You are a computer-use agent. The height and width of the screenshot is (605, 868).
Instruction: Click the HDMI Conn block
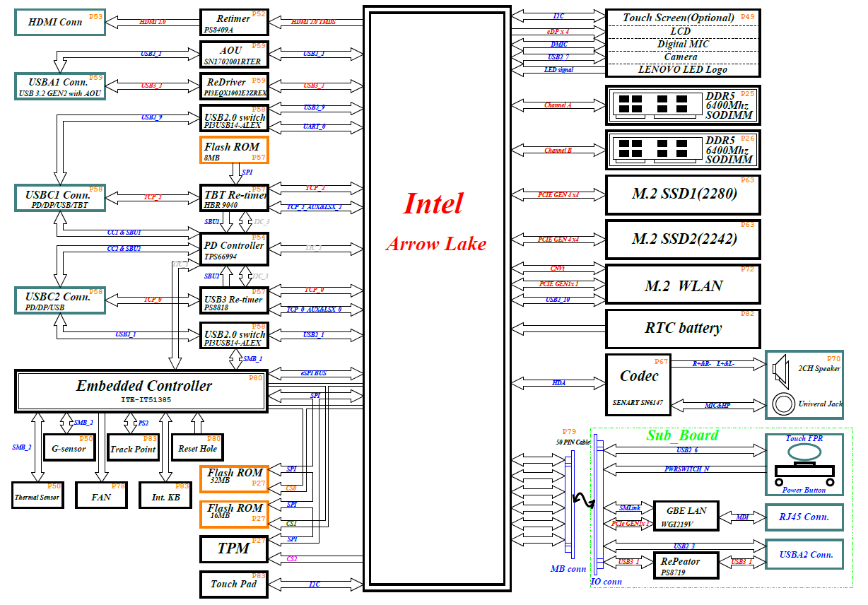coord(59,22)
